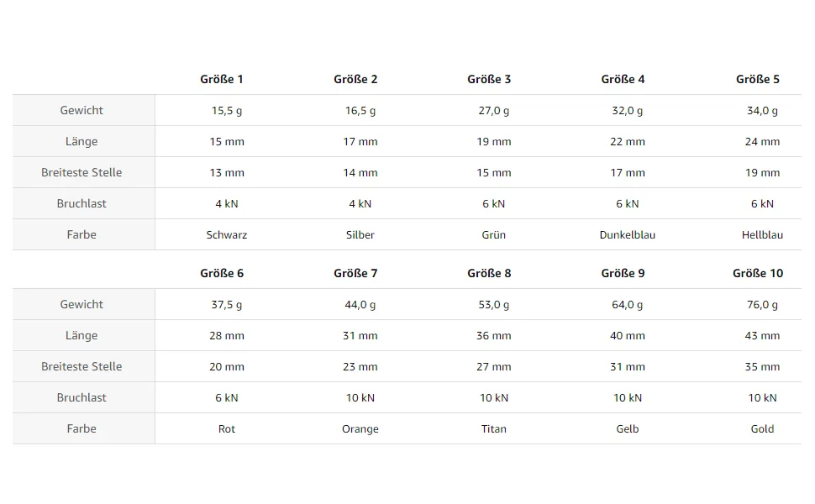This screenshot has width=815, height=504.
Task: Select the Größe 5 column header
Action: pos(757,79)
